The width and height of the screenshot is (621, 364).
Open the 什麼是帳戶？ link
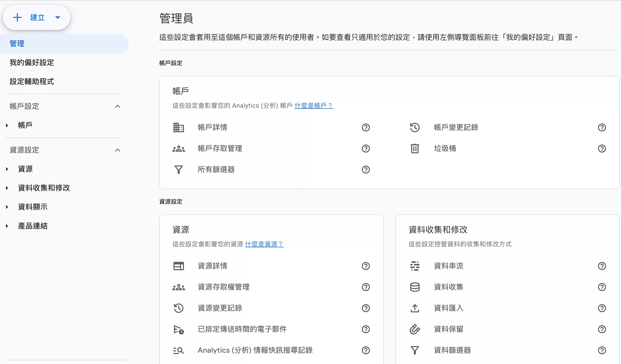click(314, 106)
